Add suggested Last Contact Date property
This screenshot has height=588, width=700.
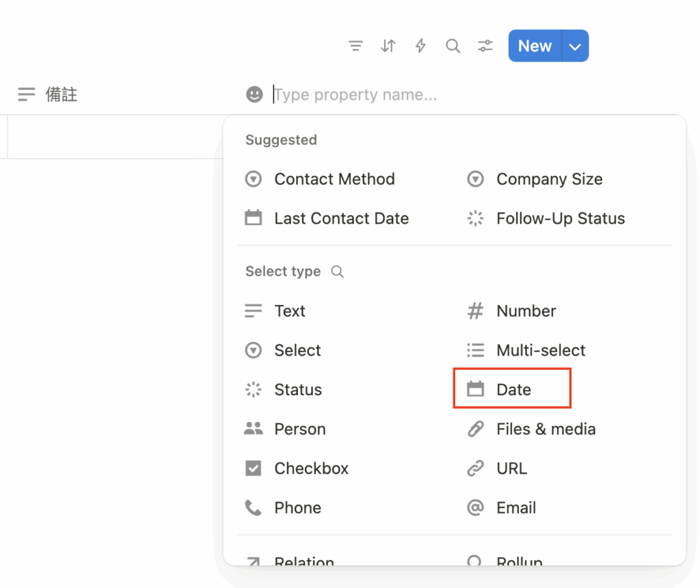(340, 219)
